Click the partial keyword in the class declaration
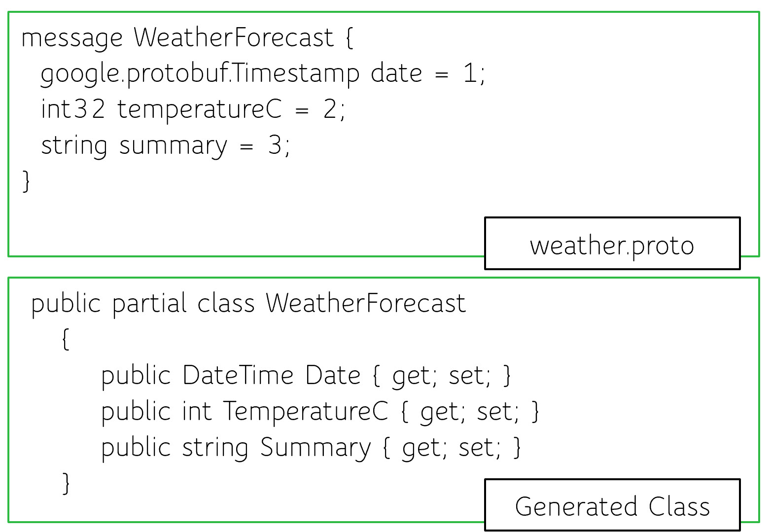This screenshot has width=771, height=532. pos(149,303)
